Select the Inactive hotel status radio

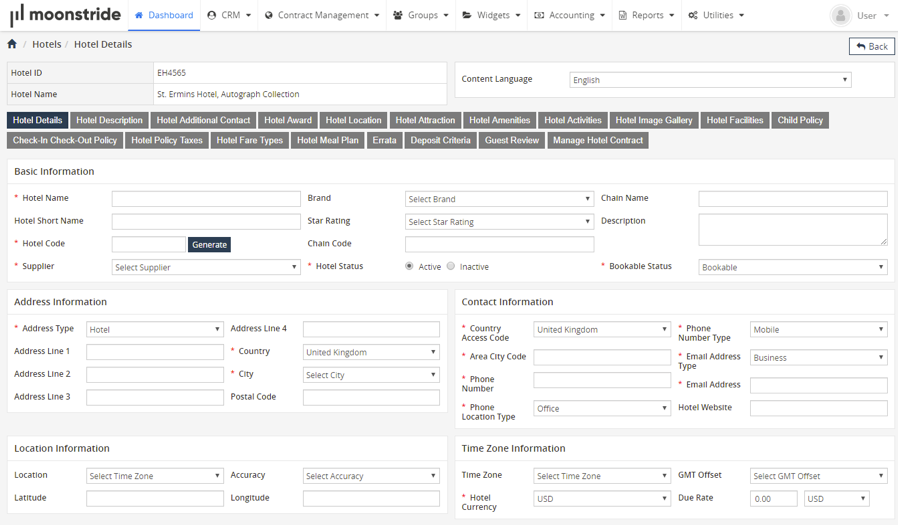coord(451,267)
